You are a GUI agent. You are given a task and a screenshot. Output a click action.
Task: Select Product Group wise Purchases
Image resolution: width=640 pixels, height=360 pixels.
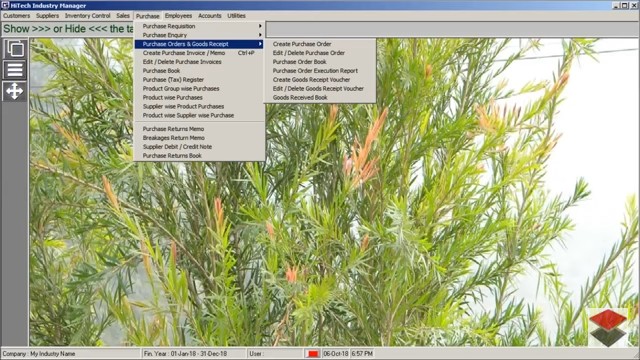click(x=199, y=89)
